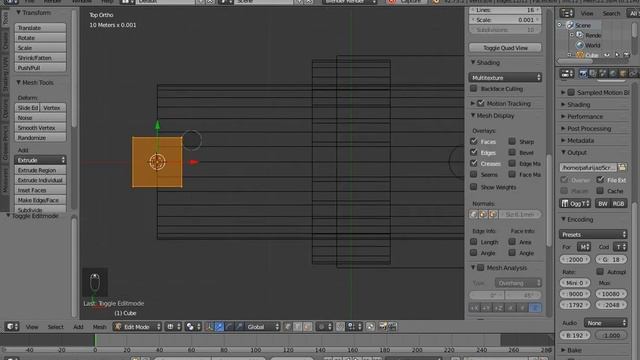Viewport: 640px width, 360px height.
Task: Open the Mesh menu in 3D view header
Action: [x=99, y=327]
